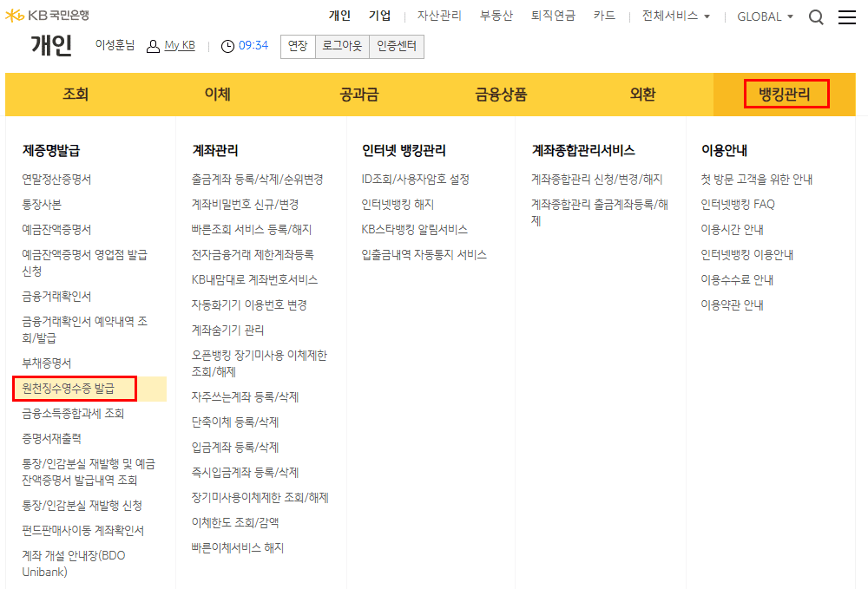Select the 개인 tab
The width and height of the screenshot is (868, 589).
[x=340, y=14]
